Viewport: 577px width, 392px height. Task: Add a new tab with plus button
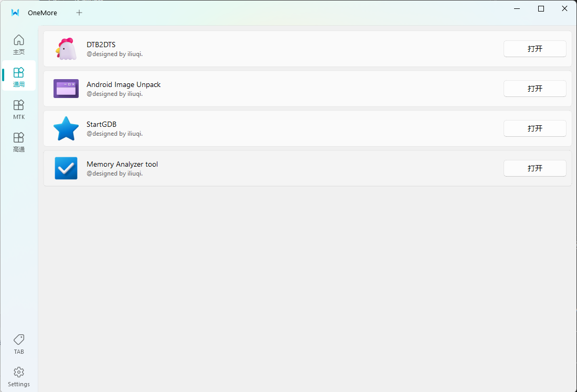79,13
